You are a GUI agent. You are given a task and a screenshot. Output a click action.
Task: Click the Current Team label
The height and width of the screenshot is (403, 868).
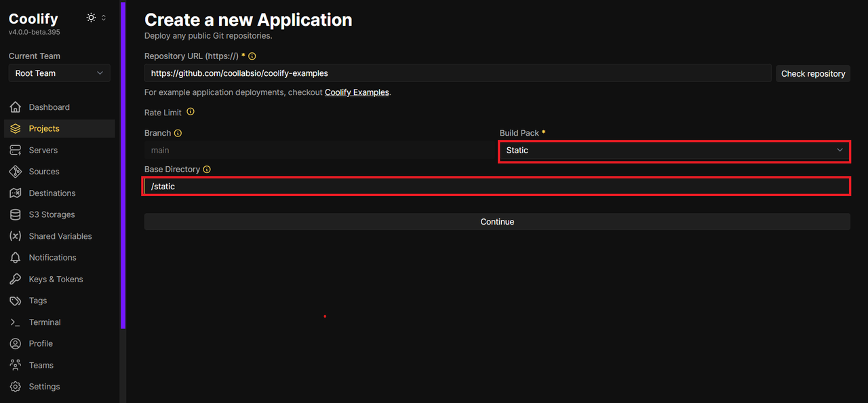click(35, 56)
